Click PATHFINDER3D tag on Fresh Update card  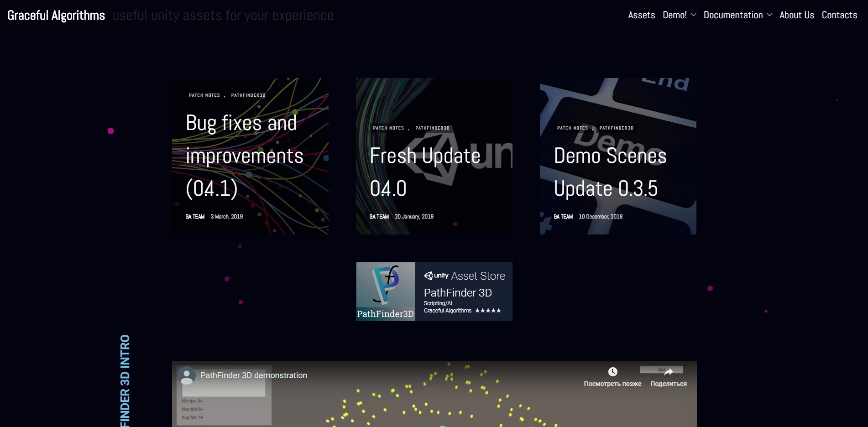432,128
